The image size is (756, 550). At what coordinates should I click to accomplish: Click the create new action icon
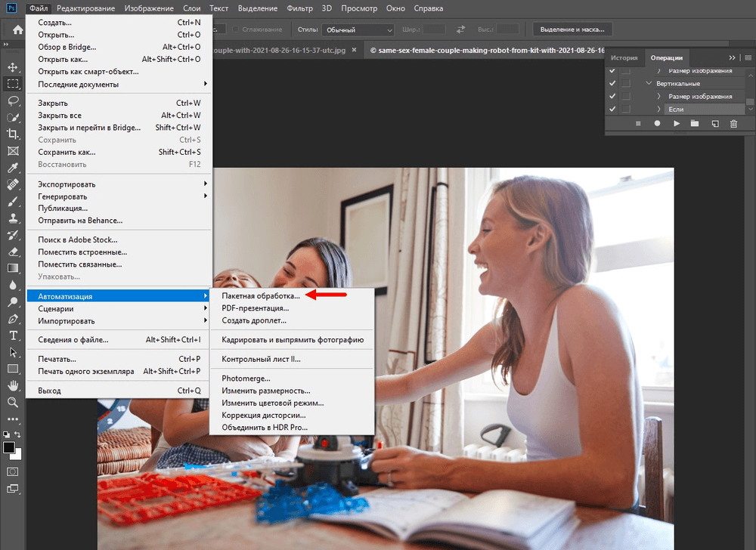715,124
